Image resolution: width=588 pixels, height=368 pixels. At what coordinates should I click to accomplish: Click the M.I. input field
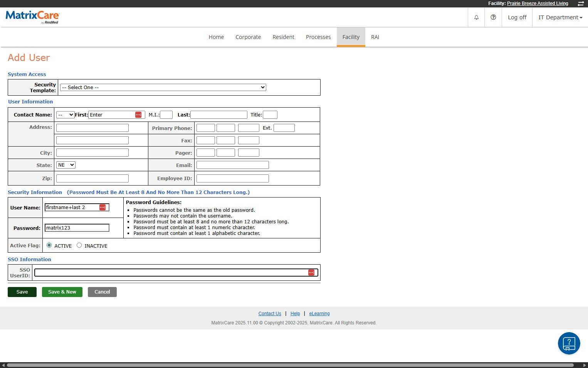pos(166,115)
